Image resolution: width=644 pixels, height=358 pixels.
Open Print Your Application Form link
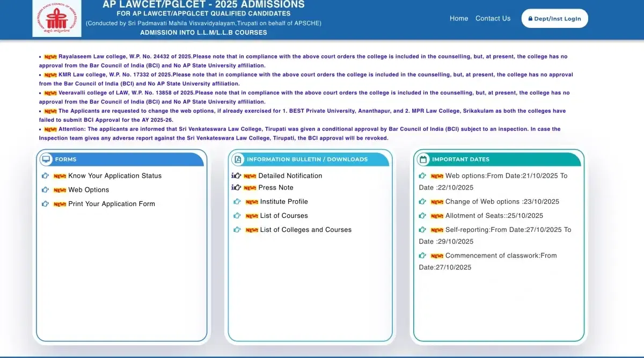(x=112, y=204)
